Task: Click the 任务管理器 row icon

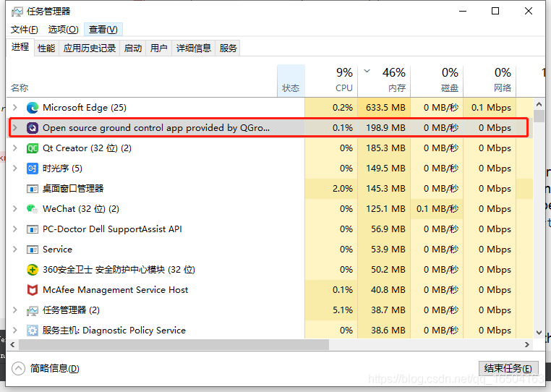Action: click(x=33, y=310)
